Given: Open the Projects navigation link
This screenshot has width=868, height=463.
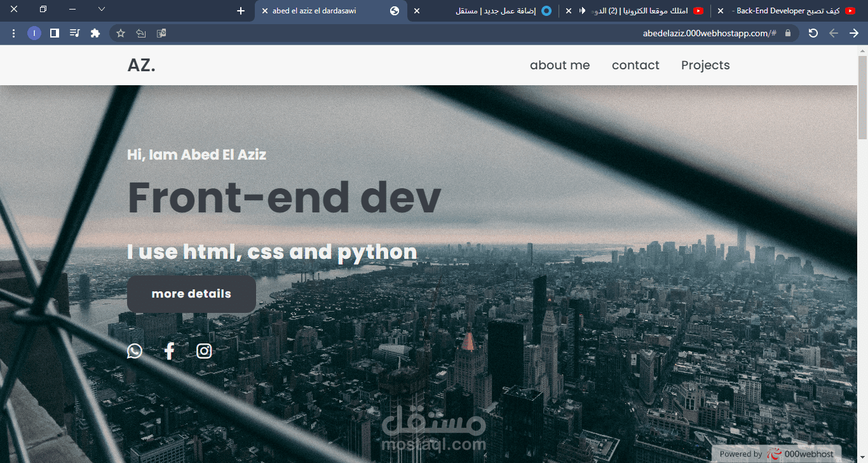Looking at the screenshot, I should [705, 65].
